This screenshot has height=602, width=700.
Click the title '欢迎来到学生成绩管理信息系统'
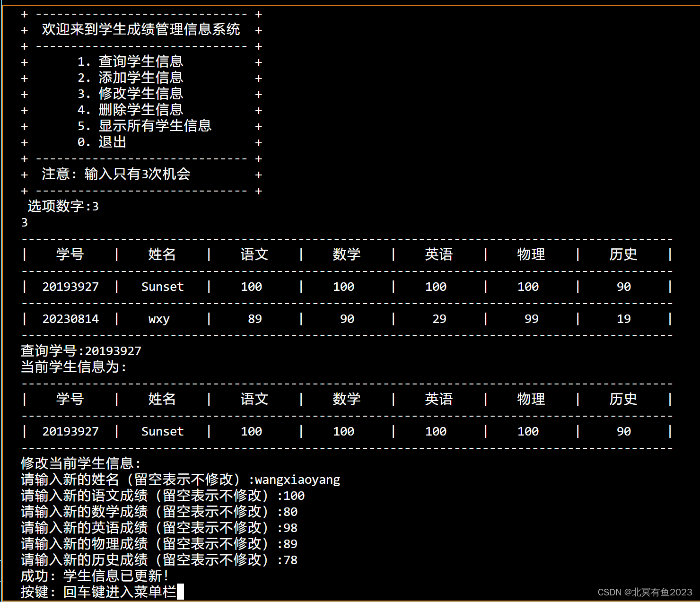pos(141,29)
